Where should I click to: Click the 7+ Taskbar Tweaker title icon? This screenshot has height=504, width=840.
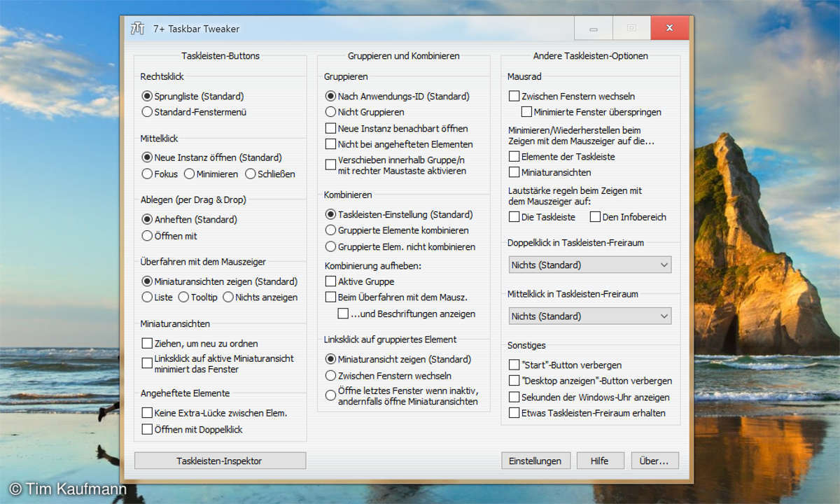coord(137,29)
